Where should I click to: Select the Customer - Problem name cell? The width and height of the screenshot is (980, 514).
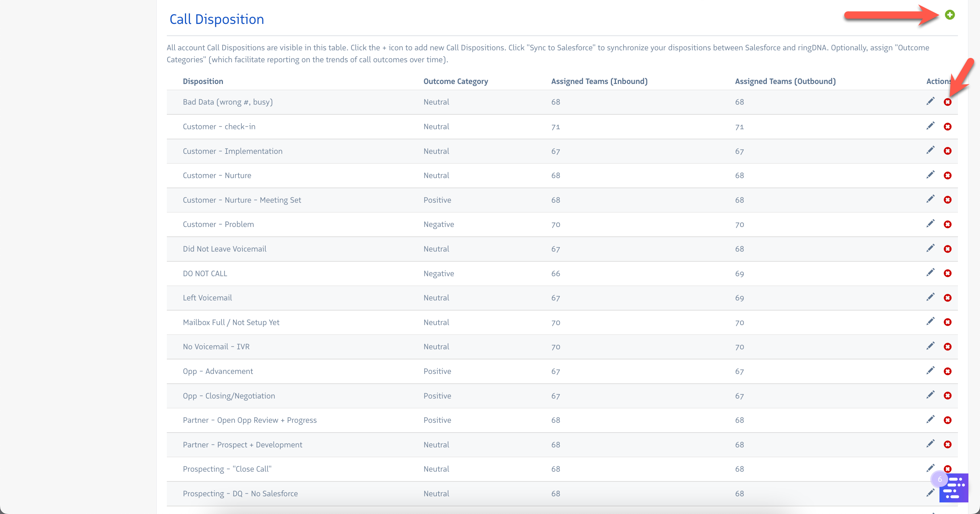click(x=218, y=224)
